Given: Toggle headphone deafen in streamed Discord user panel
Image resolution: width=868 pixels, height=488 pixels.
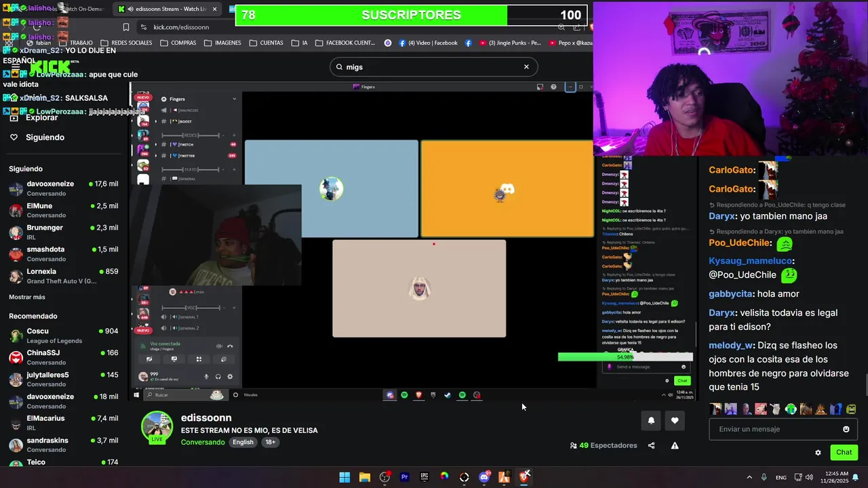Looking at the screenshot, I should coord(218,377).
